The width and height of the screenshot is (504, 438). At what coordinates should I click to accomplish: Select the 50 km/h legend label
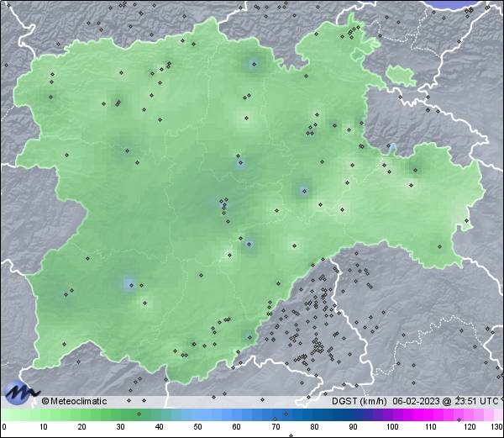point(197,427)
